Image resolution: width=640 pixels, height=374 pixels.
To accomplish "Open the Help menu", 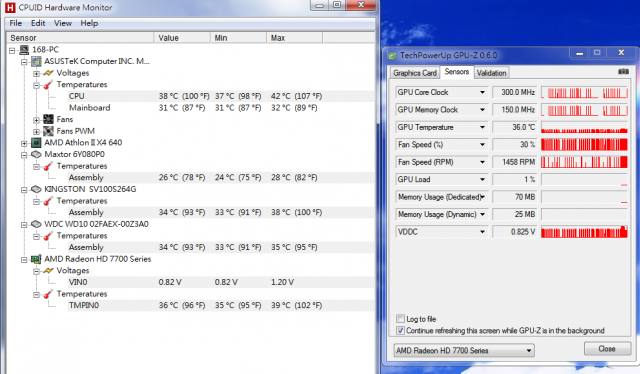I will point(89,23).
